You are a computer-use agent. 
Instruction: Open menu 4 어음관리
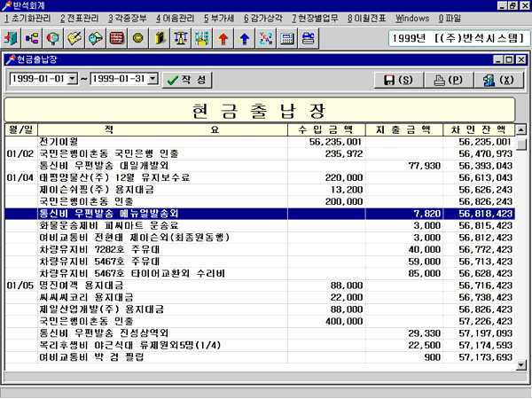(x=176, y=19)
